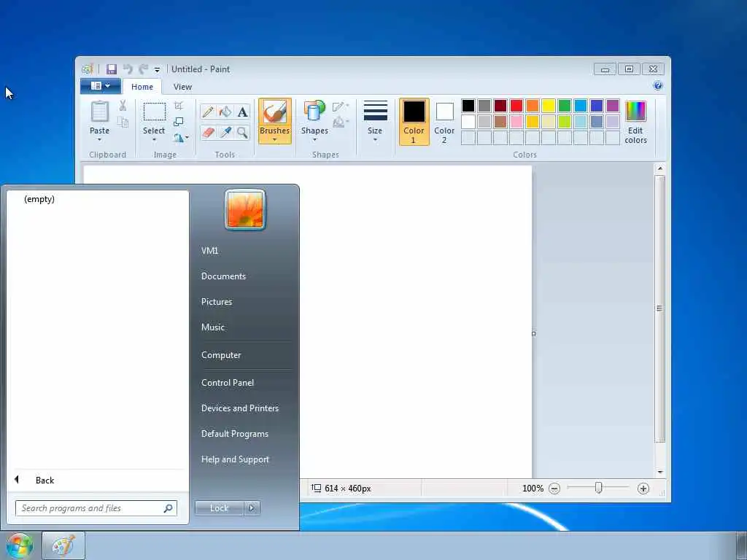
Task: Click the rectangular Select tool icon
Action: point(155,112)
